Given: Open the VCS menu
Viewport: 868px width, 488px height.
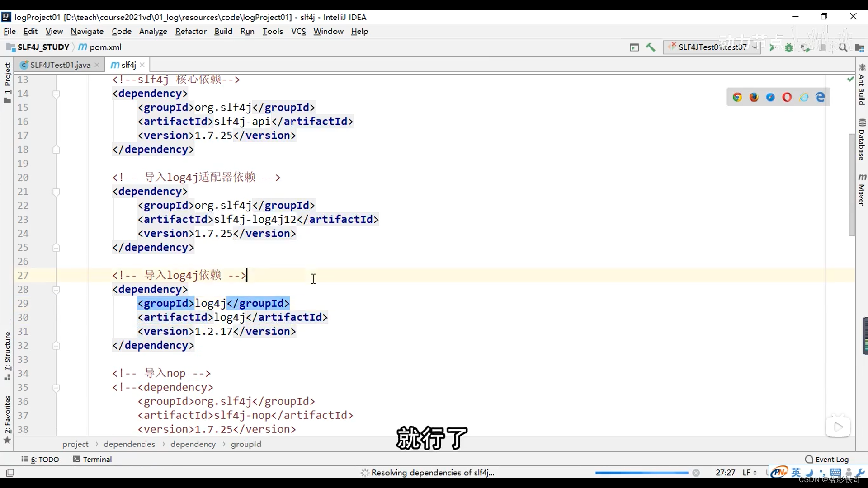Looking at the screenshot, I should point(298,31).
